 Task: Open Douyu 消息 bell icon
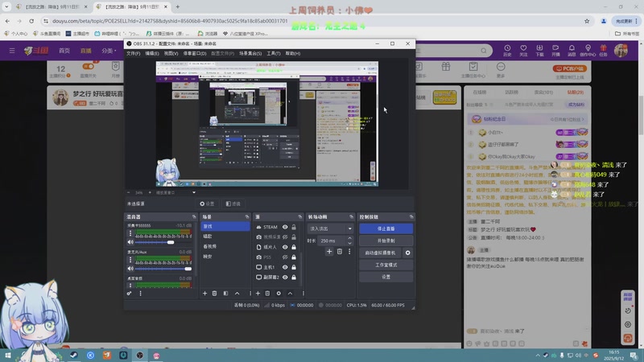click(572, 50)
